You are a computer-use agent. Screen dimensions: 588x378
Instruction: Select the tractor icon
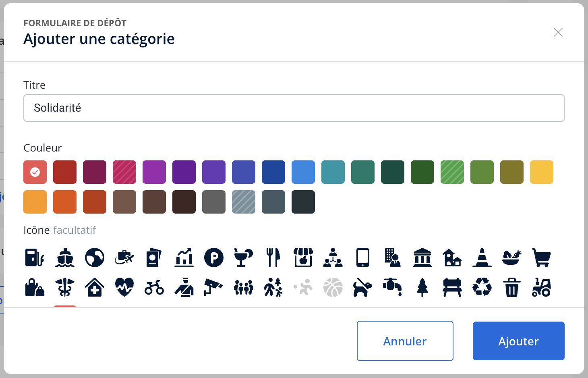(542, 287)
